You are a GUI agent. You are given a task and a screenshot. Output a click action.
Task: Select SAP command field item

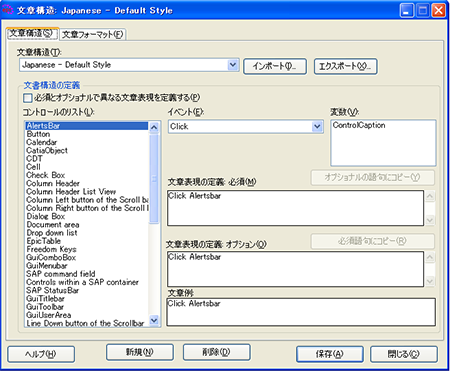[86, 274]
